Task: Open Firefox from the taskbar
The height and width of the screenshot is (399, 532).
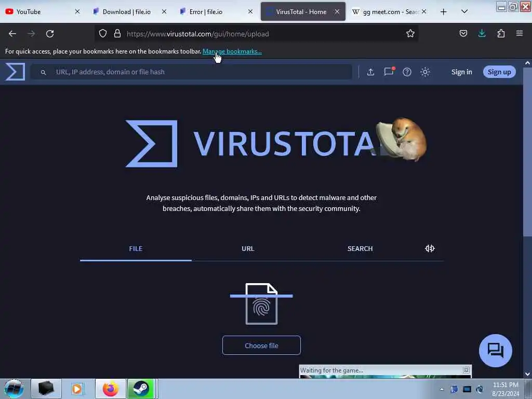Action: click(111, 389)
